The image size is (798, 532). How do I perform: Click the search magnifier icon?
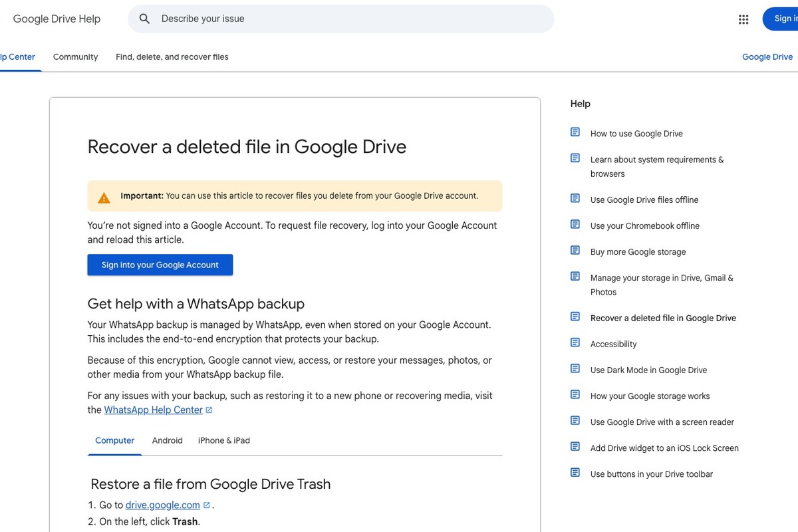pyautogui.click(x=144, y=19)
